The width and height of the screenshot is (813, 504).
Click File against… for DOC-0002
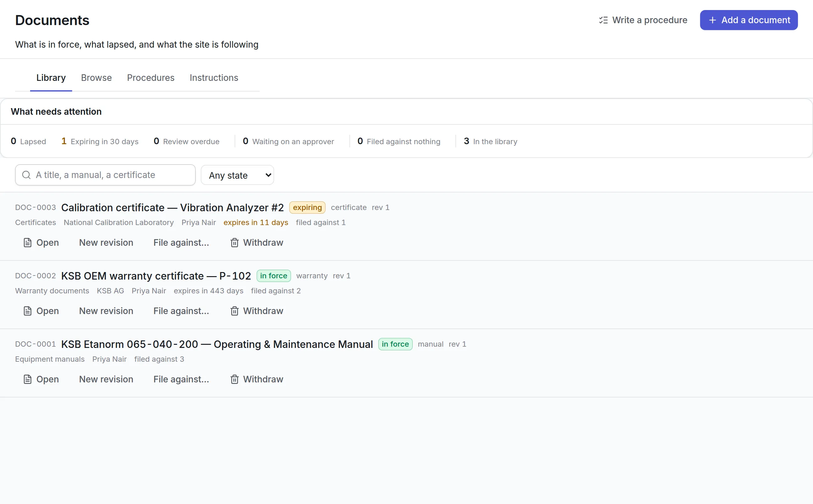point(181,311)
